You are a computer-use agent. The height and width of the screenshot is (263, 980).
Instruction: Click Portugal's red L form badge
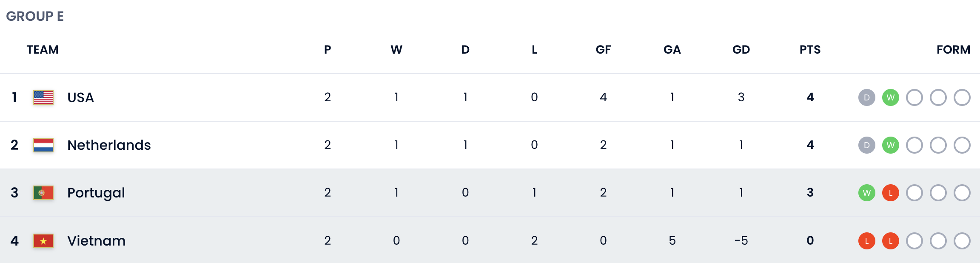point(890,193)
